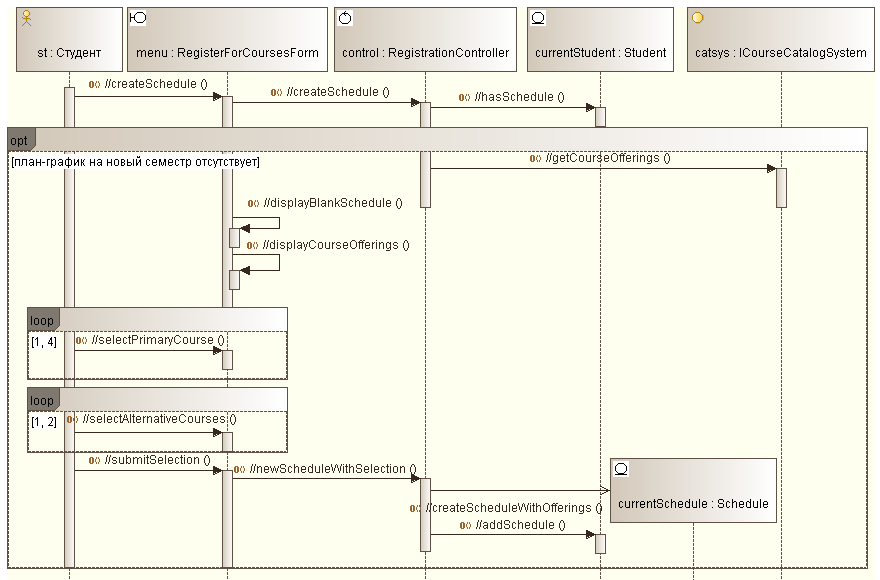Click the message icon beside //getCourseOfferings ()

click(x=535, y=158)
